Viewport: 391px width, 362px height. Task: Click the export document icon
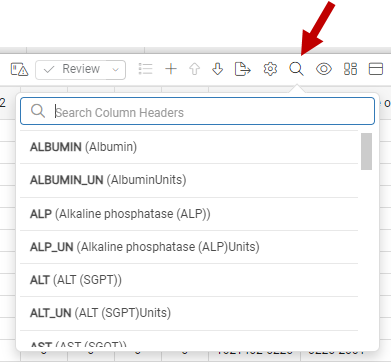[242, 69]
